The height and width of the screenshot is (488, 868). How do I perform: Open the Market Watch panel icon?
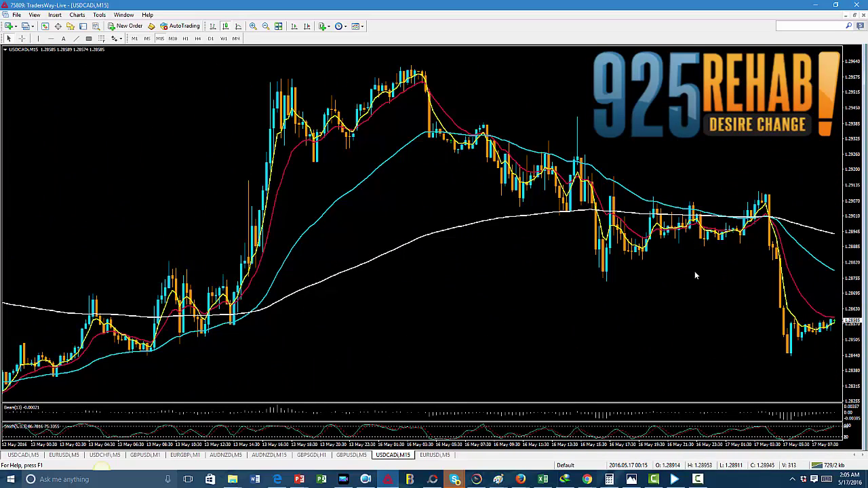point(45,26)
